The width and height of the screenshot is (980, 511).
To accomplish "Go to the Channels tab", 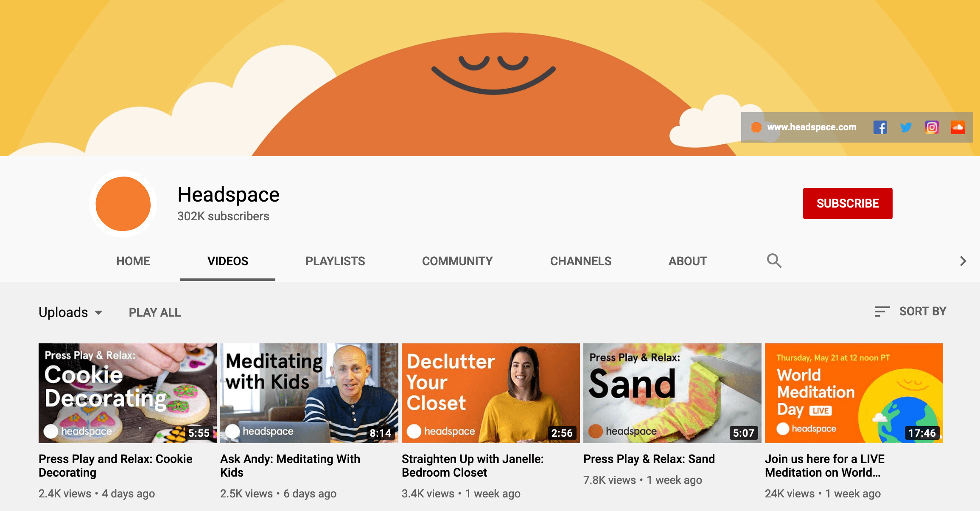I will tap(580, 261).
